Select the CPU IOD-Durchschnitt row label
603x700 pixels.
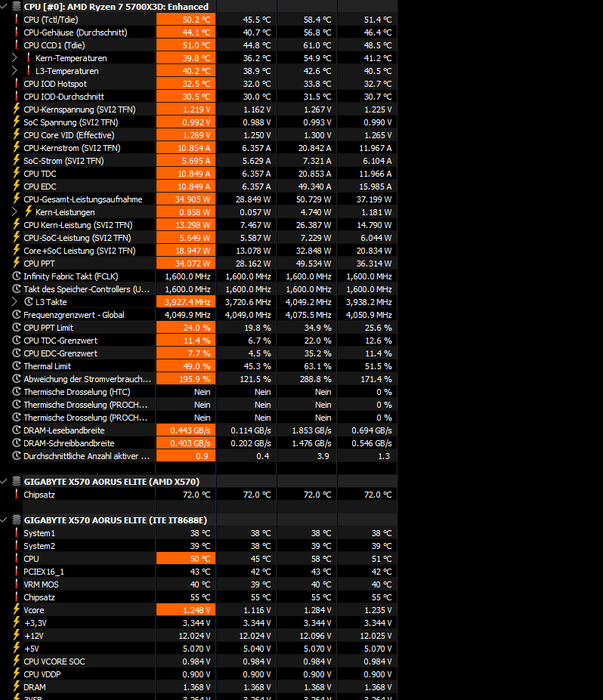pos(64,97)
